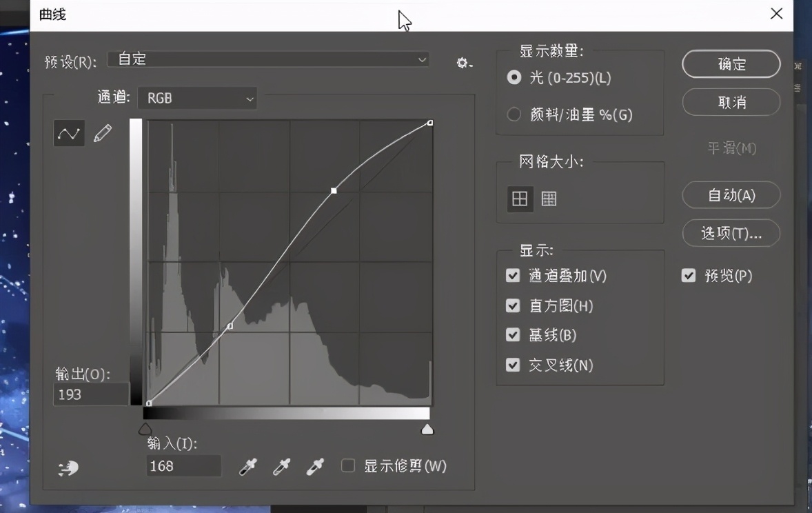Select the top-right curve endpoint
Image resolution: width=812 pixels, height=513 pixels.
point(430,123)
